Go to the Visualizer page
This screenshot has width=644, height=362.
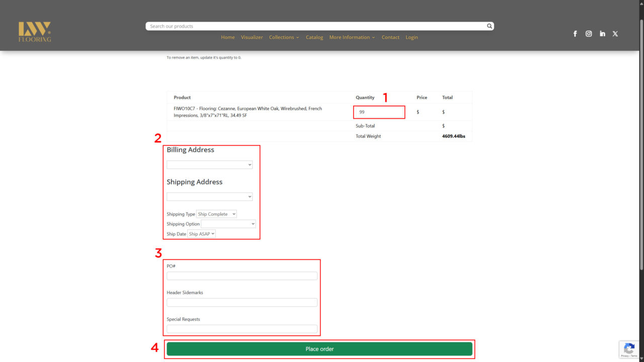252,37
